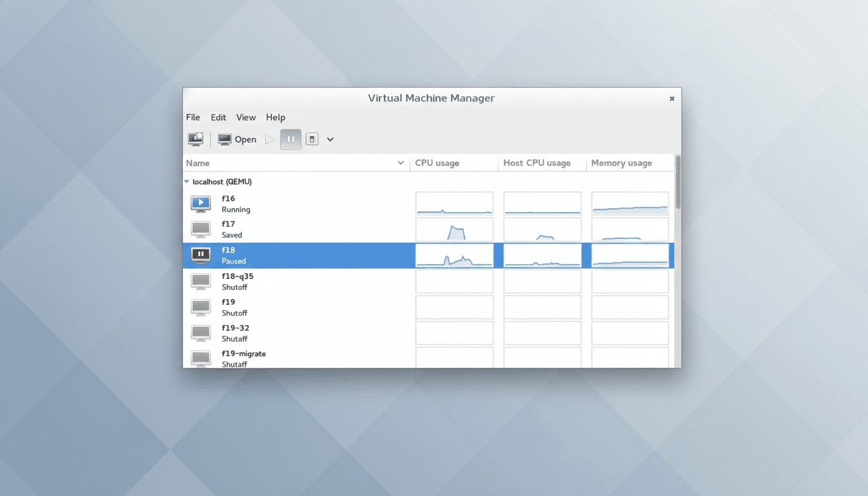Click the Open button
Screen dimensions: 868x496
click(x=236, y=139)
